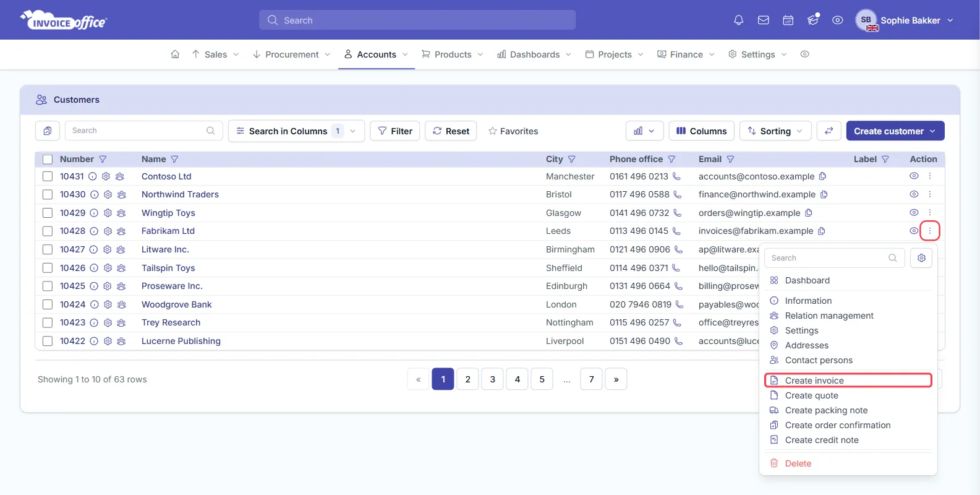The width and height of the screenshot is (980, 495).
Task: Focus the top global search field
Action: [417, 20]
